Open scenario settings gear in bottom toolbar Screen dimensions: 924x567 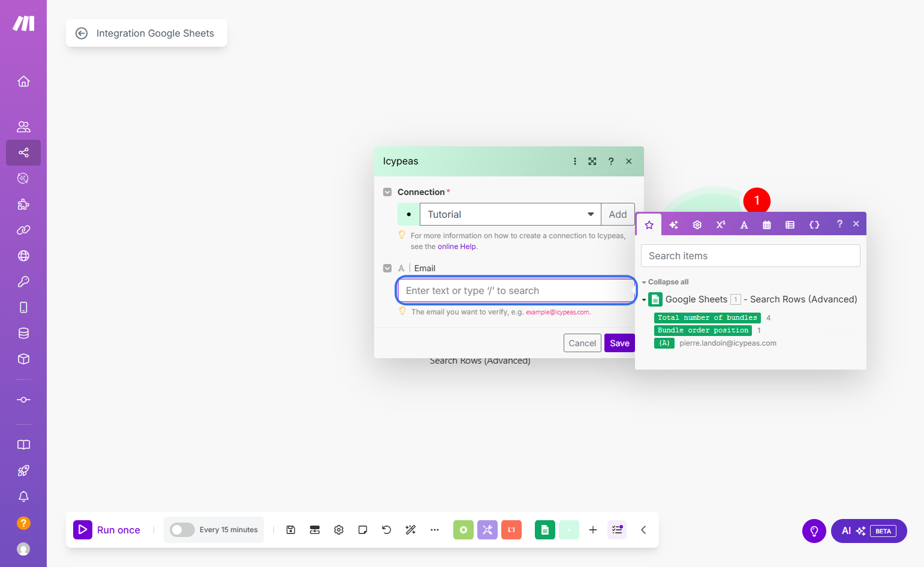[339, 530]
